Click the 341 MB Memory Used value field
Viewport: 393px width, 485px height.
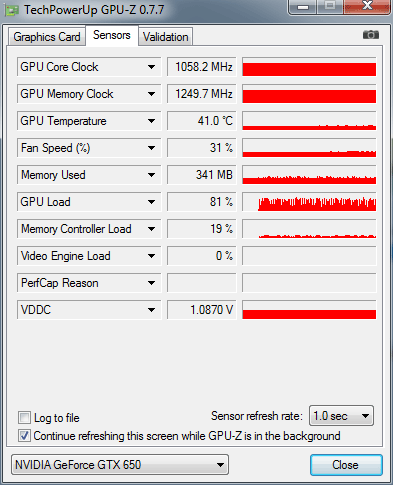coord(202,175)
